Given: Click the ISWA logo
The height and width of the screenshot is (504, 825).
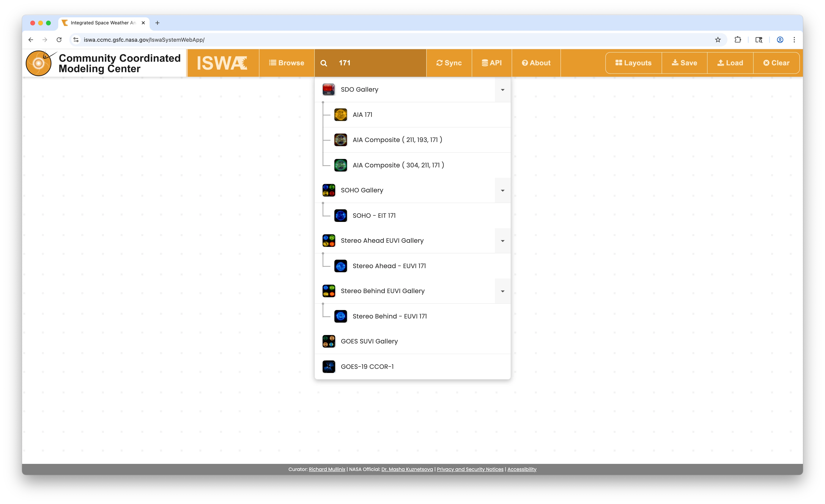Looking at the screenshot, I should [222, 63].
